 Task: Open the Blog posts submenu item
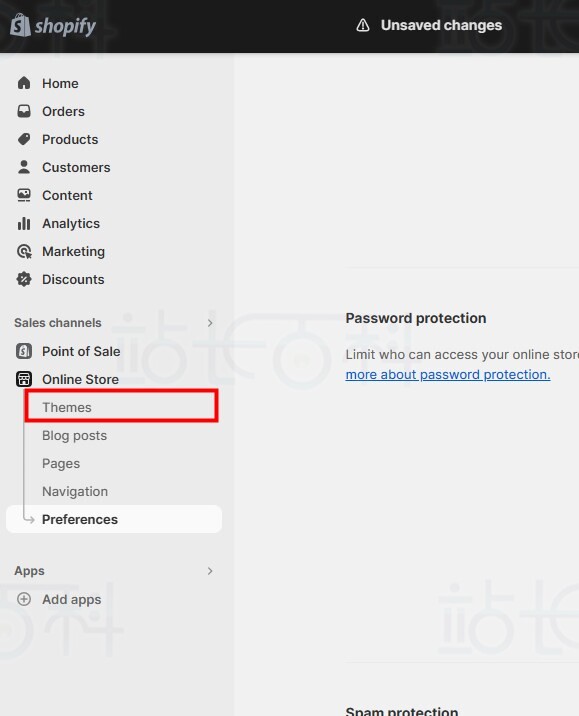pos(74,436)
